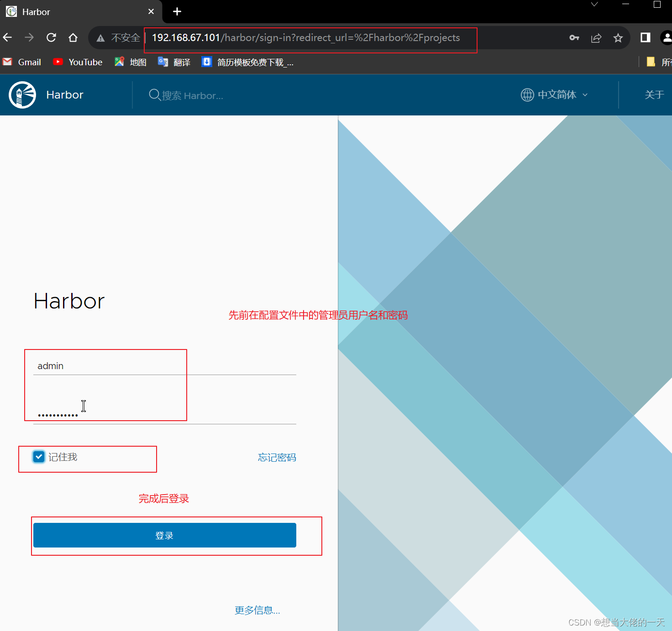Viewport: 672px width, 631px height.
Task: Open a new browser tab
Action: (x=177, y=12)
